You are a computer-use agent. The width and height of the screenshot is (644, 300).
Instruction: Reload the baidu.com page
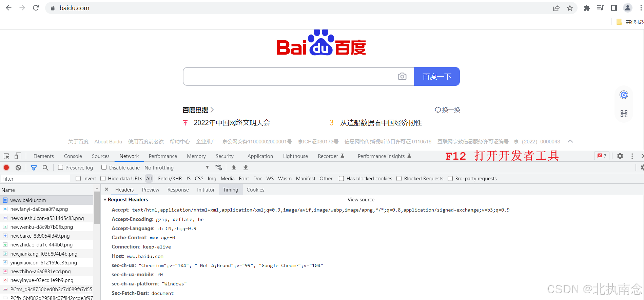(36, 8)
